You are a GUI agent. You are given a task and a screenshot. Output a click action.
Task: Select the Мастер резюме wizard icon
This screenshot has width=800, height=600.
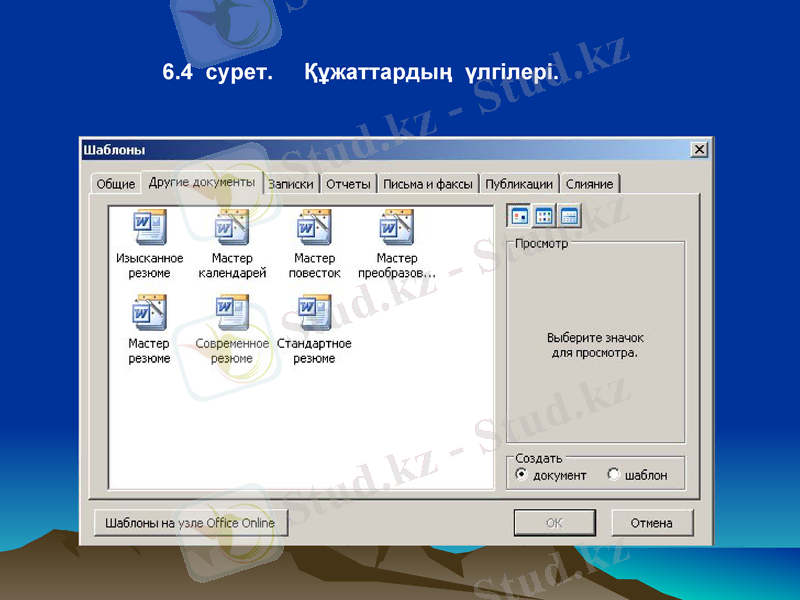[x=150, y=313]
